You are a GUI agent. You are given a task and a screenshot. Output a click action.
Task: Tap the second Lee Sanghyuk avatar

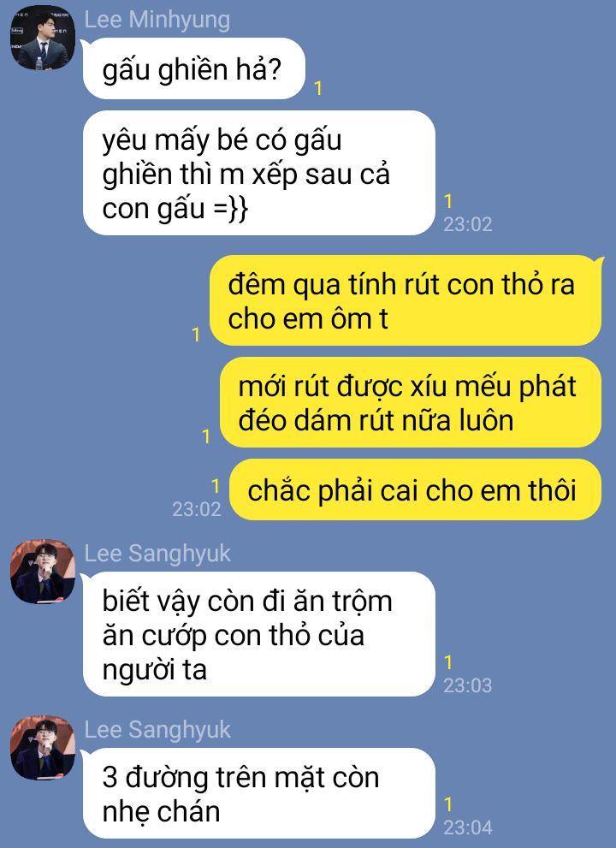coord(43,748)
